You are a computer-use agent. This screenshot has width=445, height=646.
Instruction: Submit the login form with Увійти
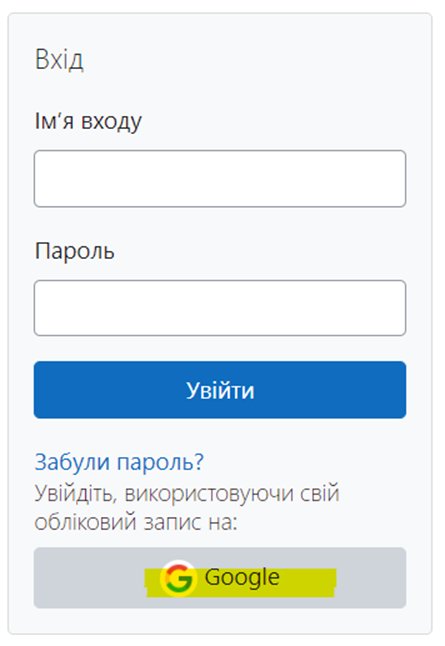220,390
